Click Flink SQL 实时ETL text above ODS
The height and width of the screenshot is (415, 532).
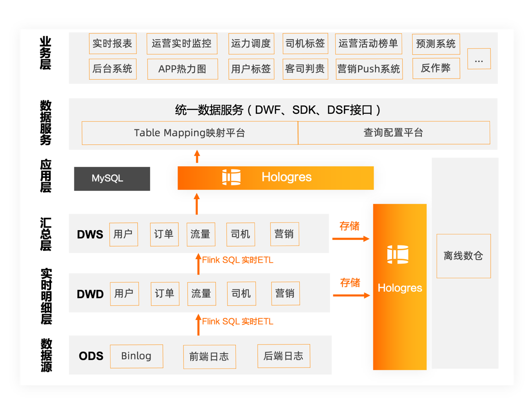[x=237, y=322]
